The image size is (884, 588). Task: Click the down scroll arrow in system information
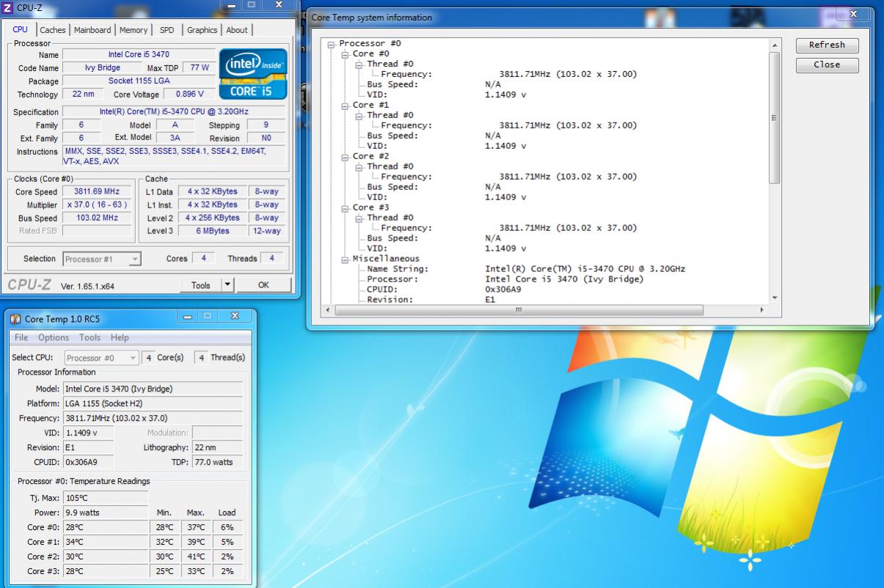pyautogui.click(x=775, y=298)
